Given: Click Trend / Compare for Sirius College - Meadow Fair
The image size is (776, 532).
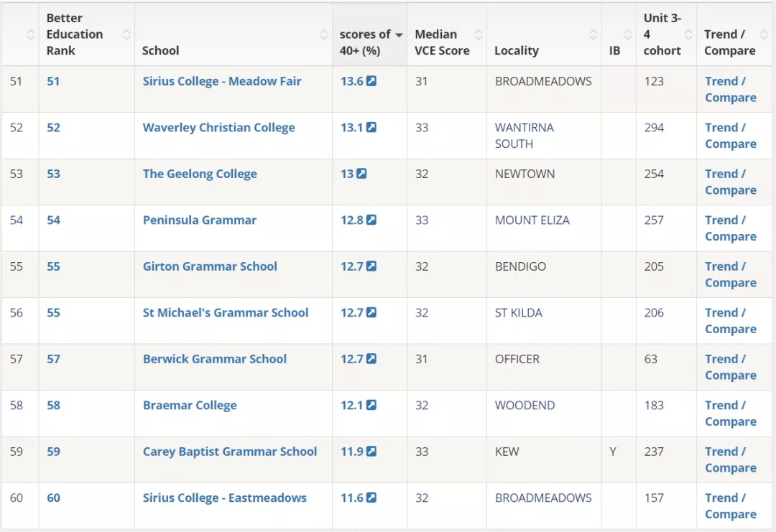Looking at the screenshot, I should (731, 90).
